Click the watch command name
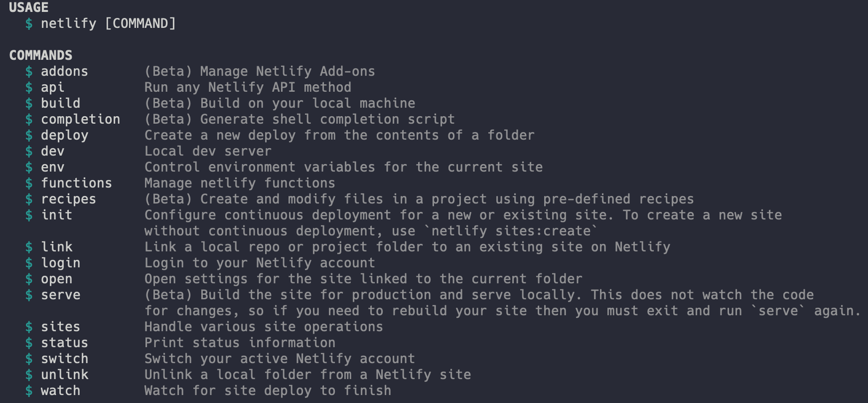The image size is (868, 403). click(61, 391)
